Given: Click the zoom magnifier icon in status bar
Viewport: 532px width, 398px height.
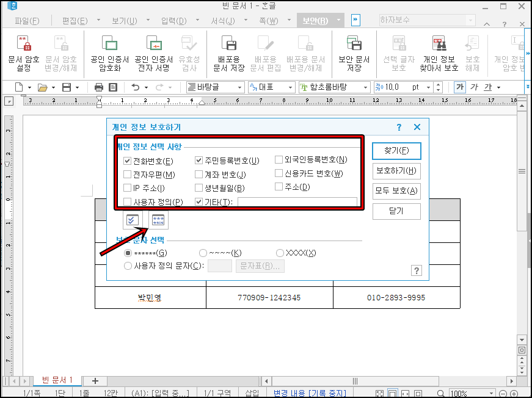Looking at the screenshot, I should (x=441, y=394).
